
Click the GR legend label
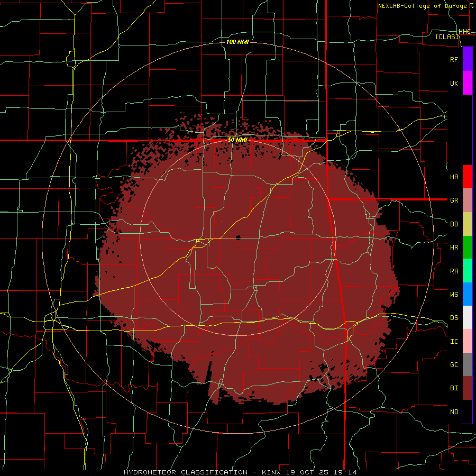point(454,200)
